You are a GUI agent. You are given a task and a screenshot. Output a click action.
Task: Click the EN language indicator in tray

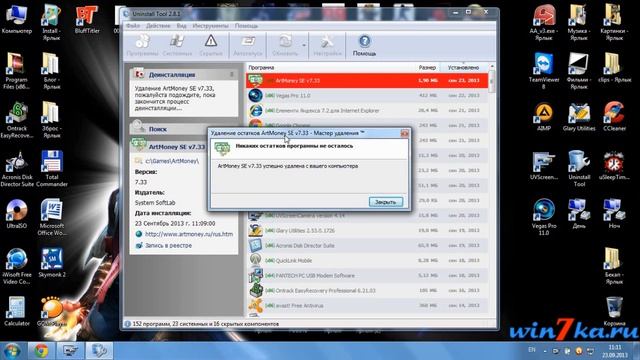point(532,350)
